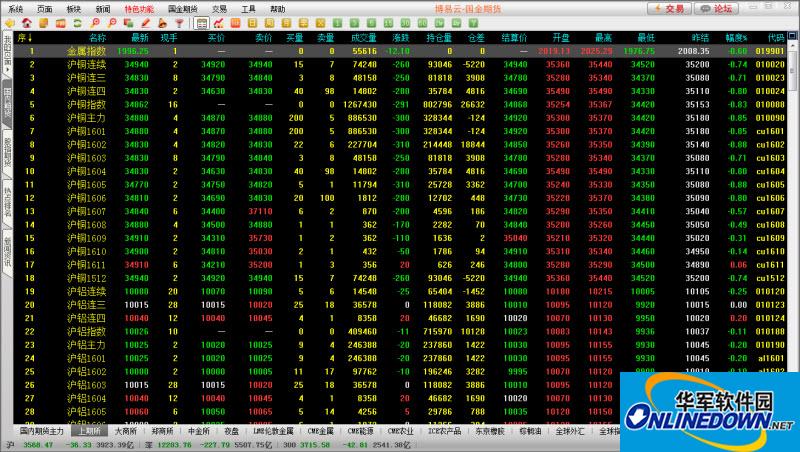Viewport: 800px width, 452px height.
Task: Switch to the 郑商所 bottom tab
Action: [162, 431]
